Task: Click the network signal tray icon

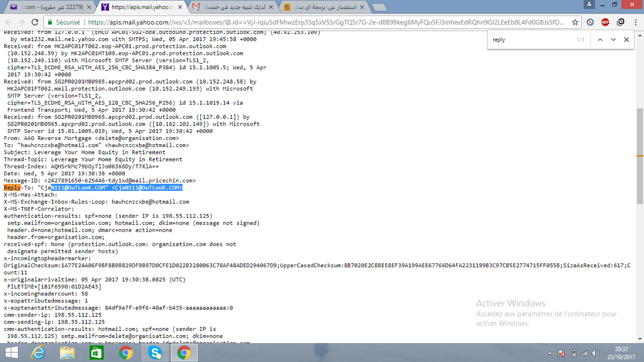Action: (584, 353)
